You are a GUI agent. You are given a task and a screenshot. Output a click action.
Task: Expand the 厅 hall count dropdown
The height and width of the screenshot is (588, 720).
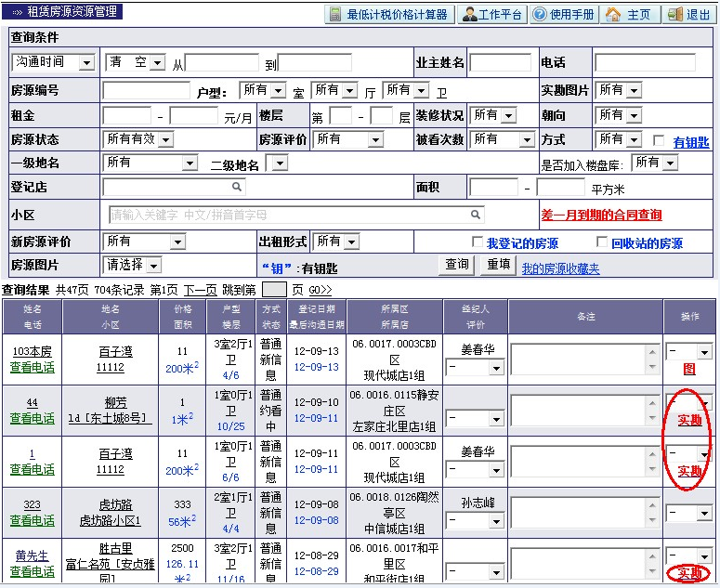tap(334, 90)
